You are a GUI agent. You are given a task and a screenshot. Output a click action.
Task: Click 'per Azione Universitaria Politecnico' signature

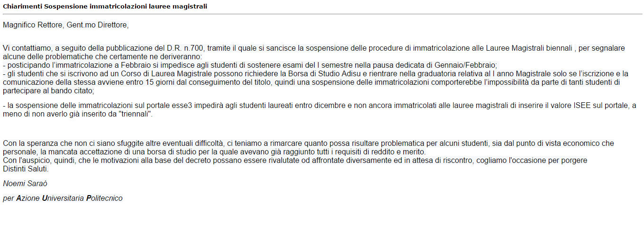(63, 198)
